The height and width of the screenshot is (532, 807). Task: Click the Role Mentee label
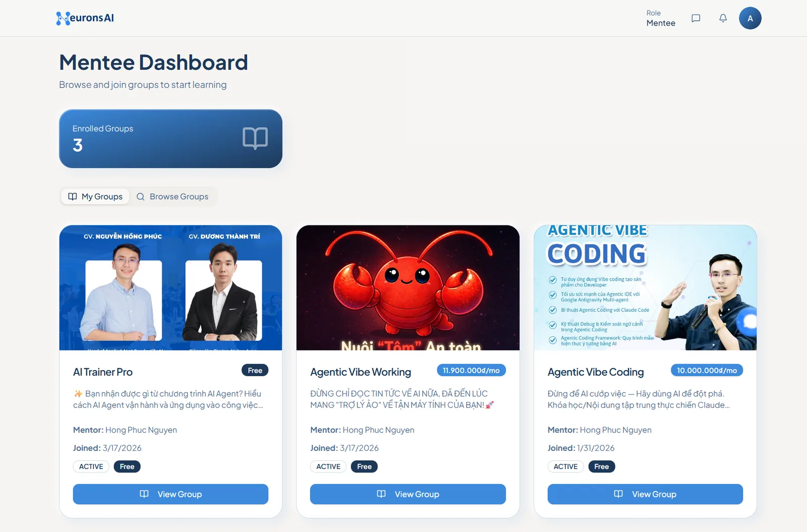661,18
